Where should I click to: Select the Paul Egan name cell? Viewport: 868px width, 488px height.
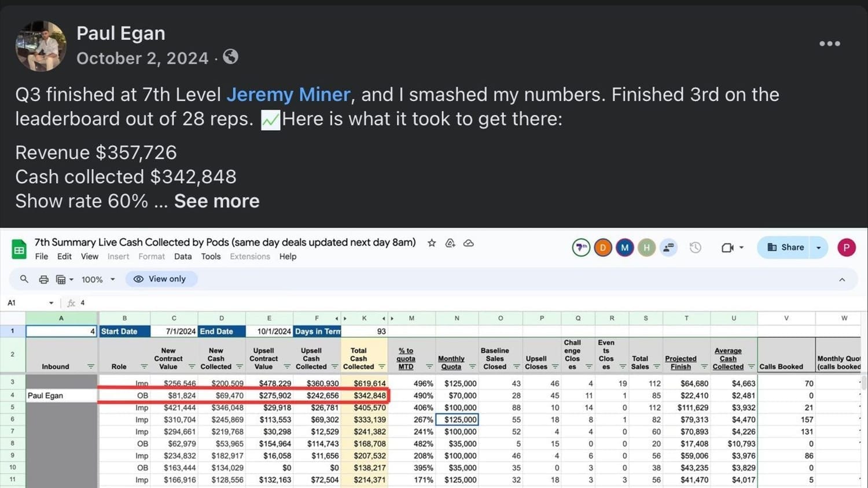61,395
